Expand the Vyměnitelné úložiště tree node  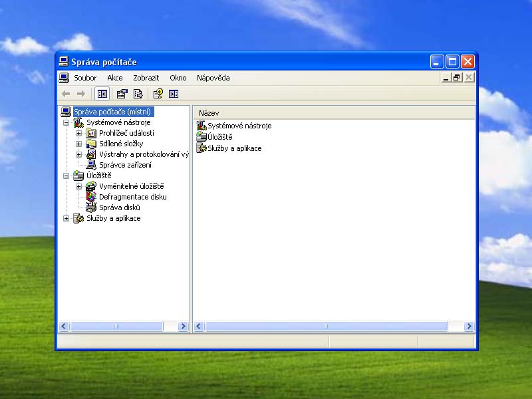click(78, 186)
